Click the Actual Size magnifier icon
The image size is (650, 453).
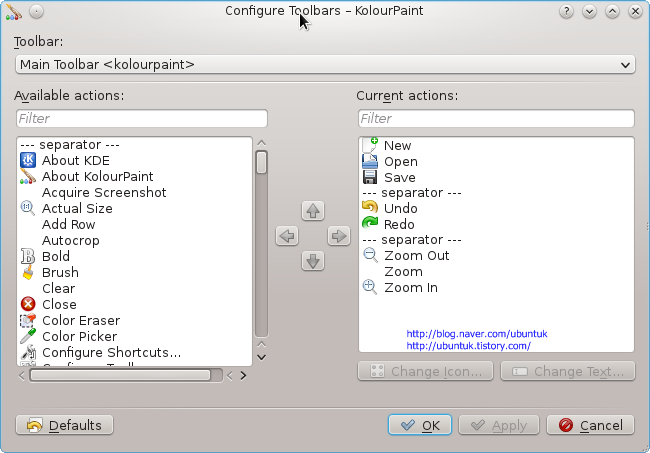[28, 208]
